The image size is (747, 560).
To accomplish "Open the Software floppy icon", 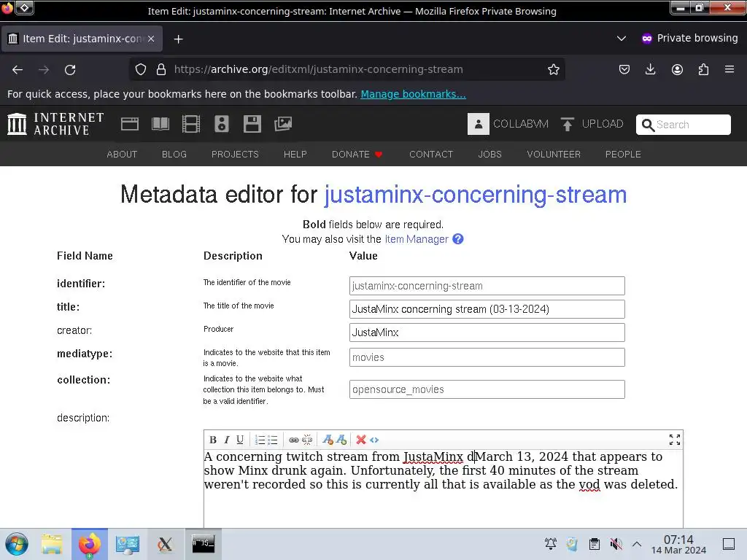I will tap(252, 124).
